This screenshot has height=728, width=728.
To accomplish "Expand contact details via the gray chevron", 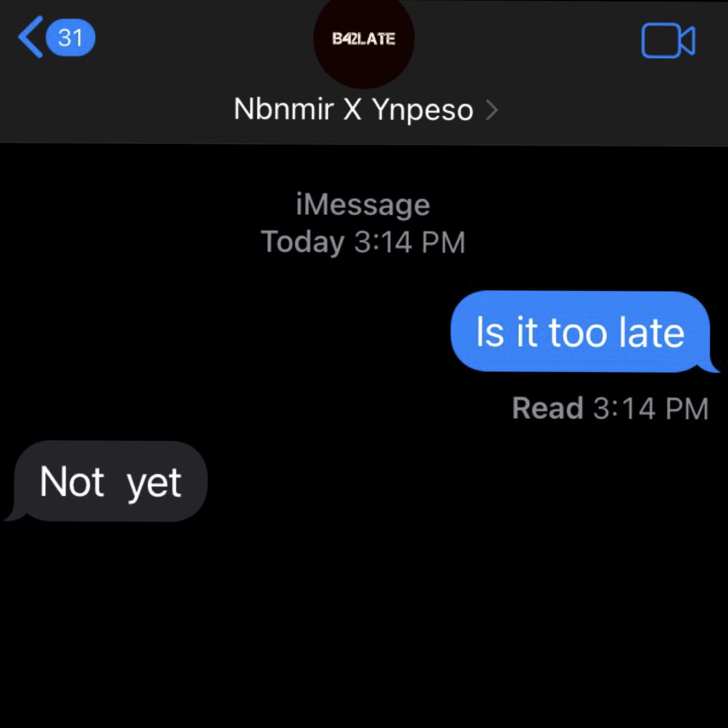I will (x=492, y=110).
